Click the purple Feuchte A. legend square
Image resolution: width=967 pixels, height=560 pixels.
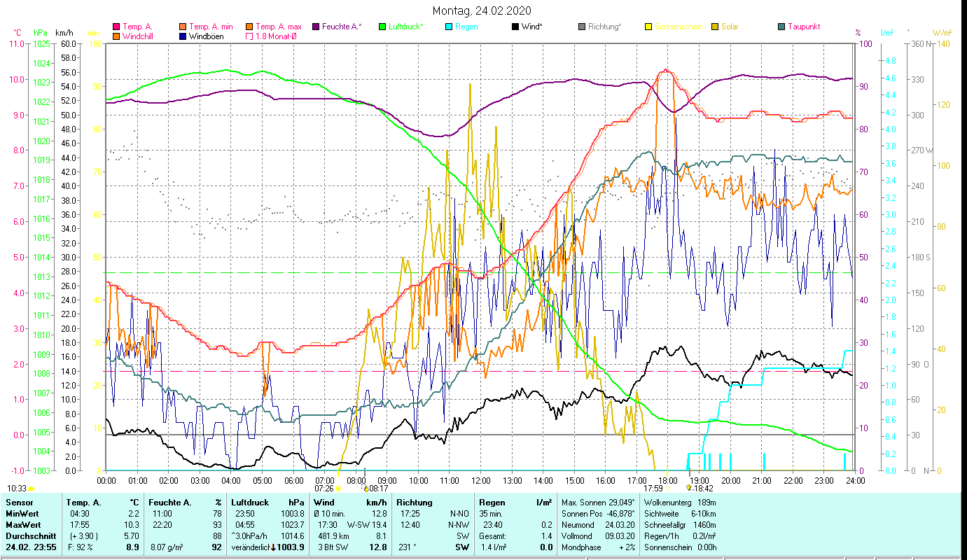316,27
